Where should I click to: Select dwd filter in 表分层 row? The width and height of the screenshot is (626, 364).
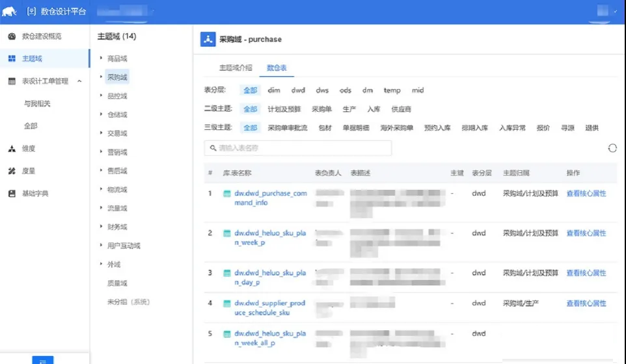tap(298, 90)
